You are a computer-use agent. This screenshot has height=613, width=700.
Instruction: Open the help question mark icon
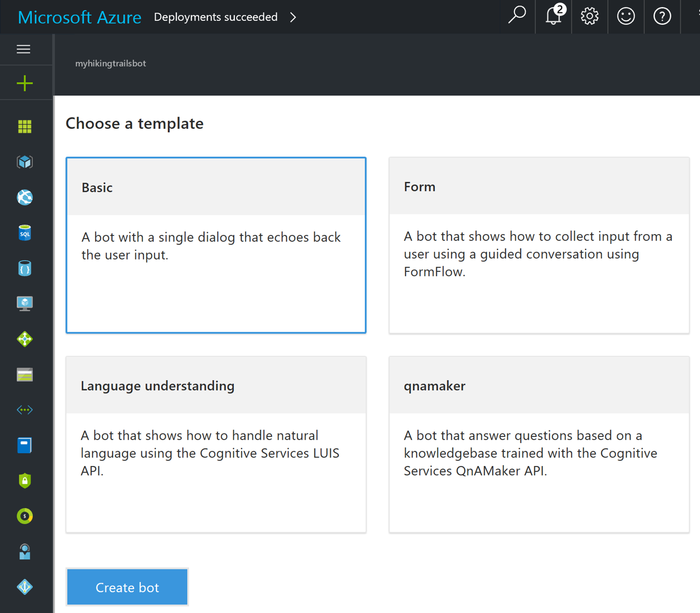tap(662, 16)
